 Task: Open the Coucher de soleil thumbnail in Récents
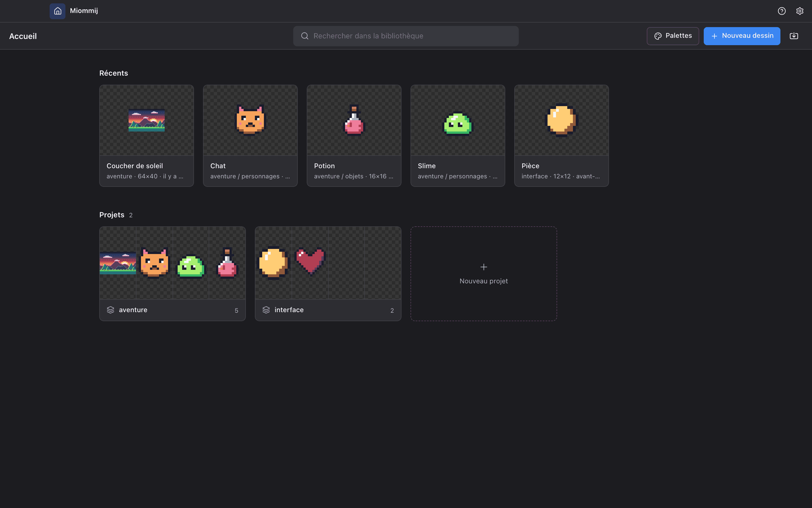tap(147, 120)
